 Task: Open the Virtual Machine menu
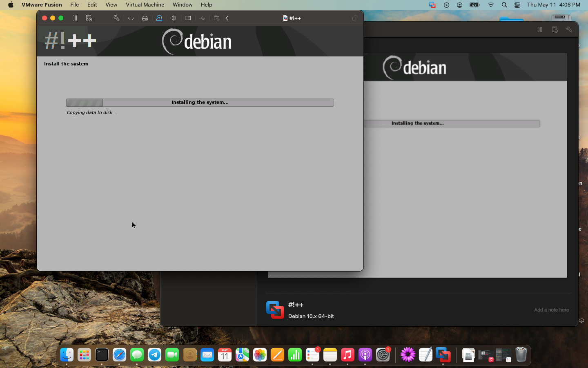pos(145,5)
